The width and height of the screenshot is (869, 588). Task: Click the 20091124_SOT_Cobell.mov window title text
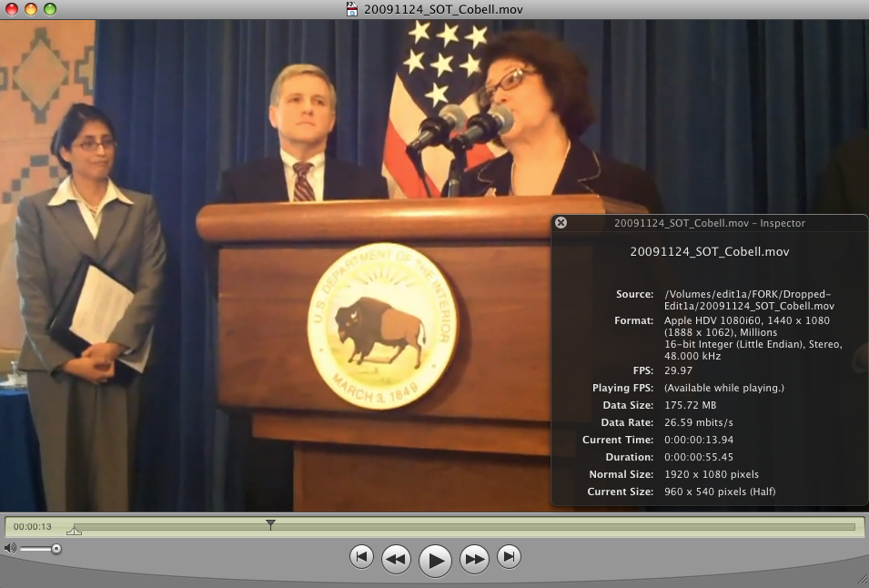pyautogui.click(x=443, y=9)
